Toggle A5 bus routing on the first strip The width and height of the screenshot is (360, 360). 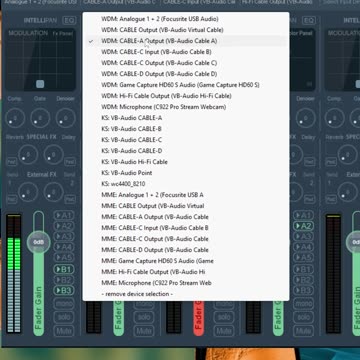64,258
